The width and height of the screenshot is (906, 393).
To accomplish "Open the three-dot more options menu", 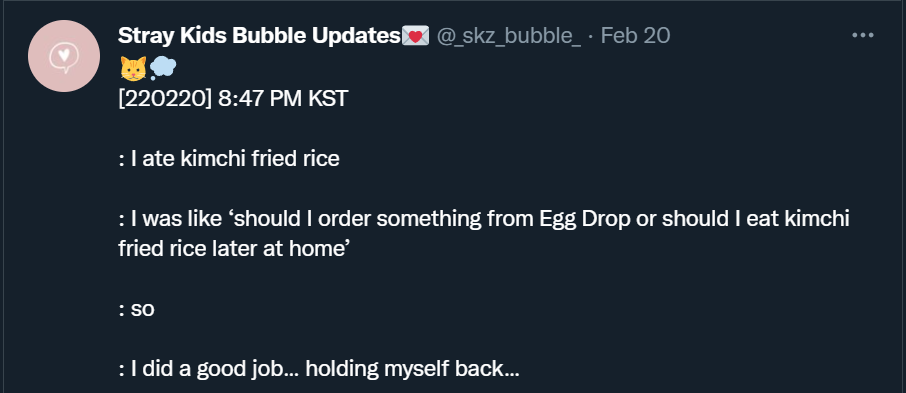I will (x=863, y=35).
